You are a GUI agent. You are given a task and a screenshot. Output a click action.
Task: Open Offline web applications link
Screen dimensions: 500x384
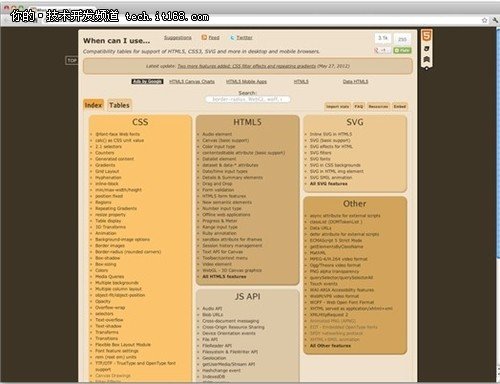click(226, 215)
